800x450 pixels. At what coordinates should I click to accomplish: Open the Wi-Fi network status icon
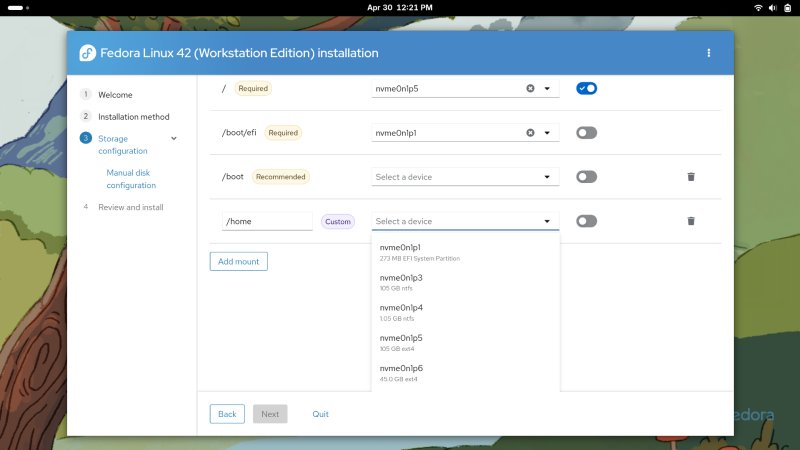click(x=758, y=7)
